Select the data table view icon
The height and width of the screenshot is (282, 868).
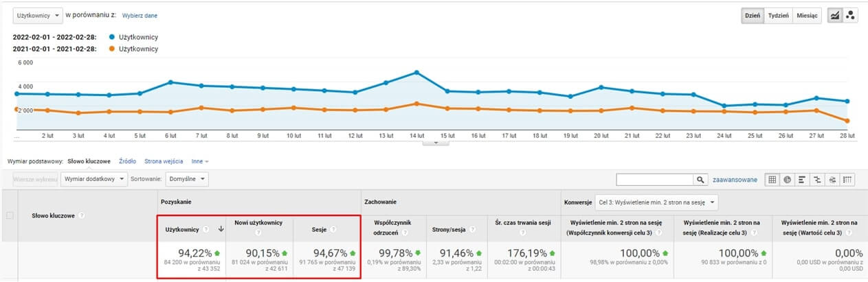772,180
